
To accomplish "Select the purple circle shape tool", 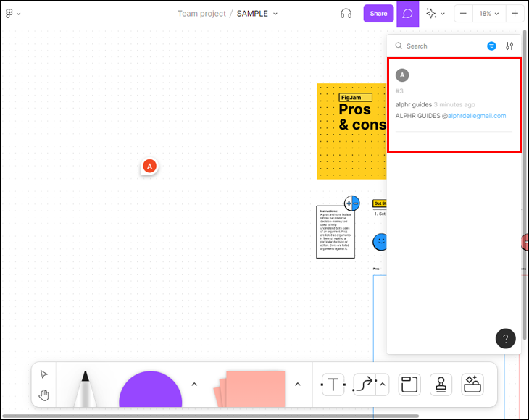I will coord(151,389).
